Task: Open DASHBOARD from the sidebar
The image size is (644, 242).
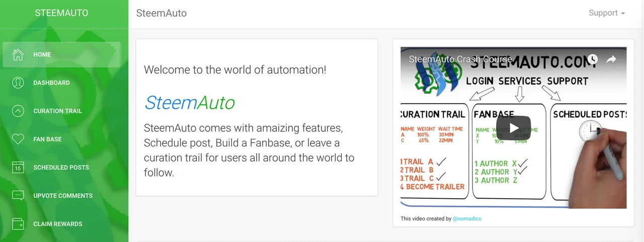Action: pyautogui.click(x=61, y=83)
